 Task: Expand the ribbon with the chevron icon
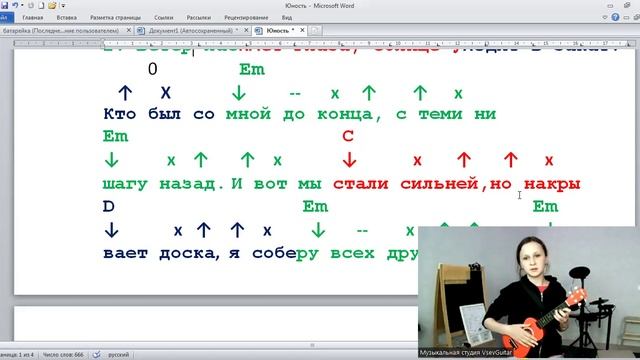click(x=605, y=18)
